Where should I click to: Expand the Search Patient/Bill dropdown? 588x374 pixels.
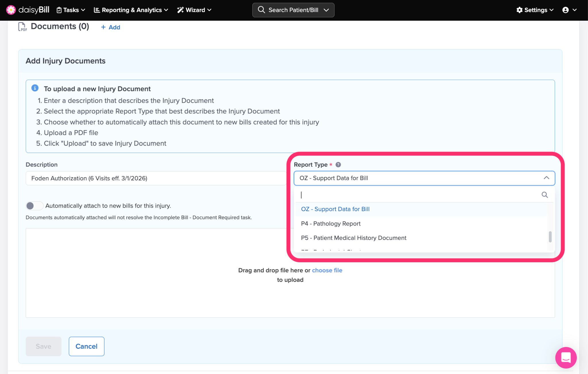click(x=326, y=10)
